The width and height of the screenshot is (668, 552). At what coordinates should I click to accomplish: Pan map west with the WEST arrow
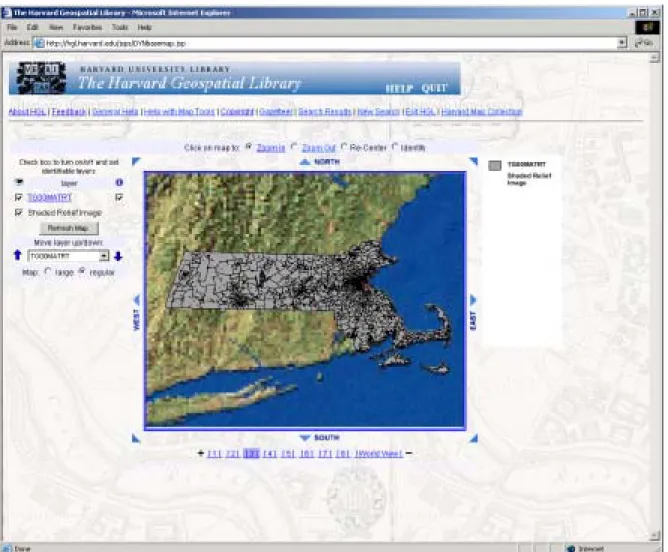point(137,301)
